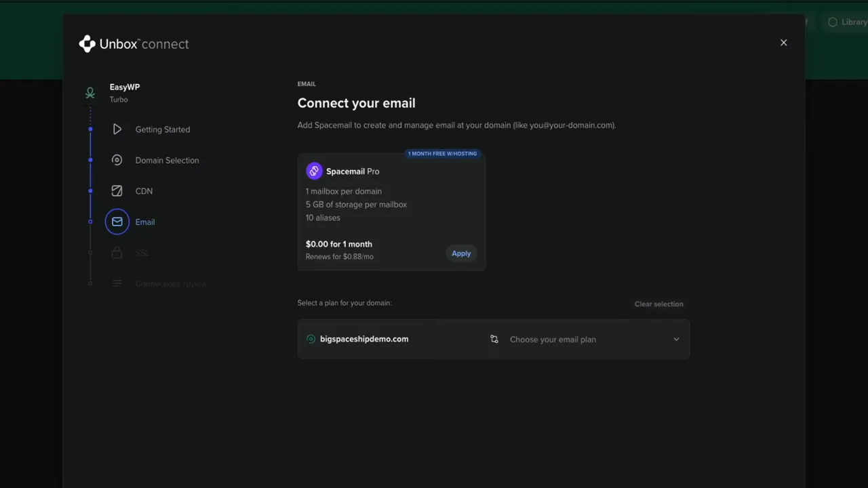Click '$0.00 for 1 month' price
The width and height of the screenshot is (868, 488).
pos(339,244)
